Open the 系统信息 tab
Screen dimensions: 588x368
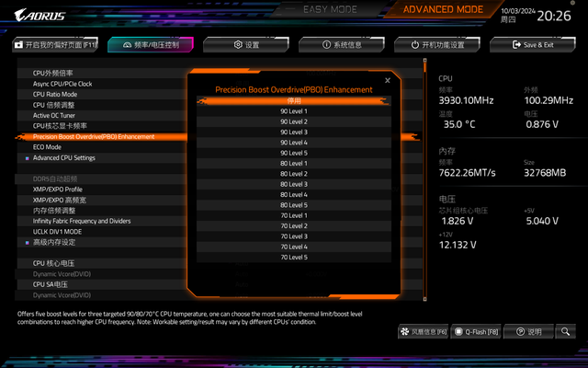pyautogui.click(x=342, y=45)
